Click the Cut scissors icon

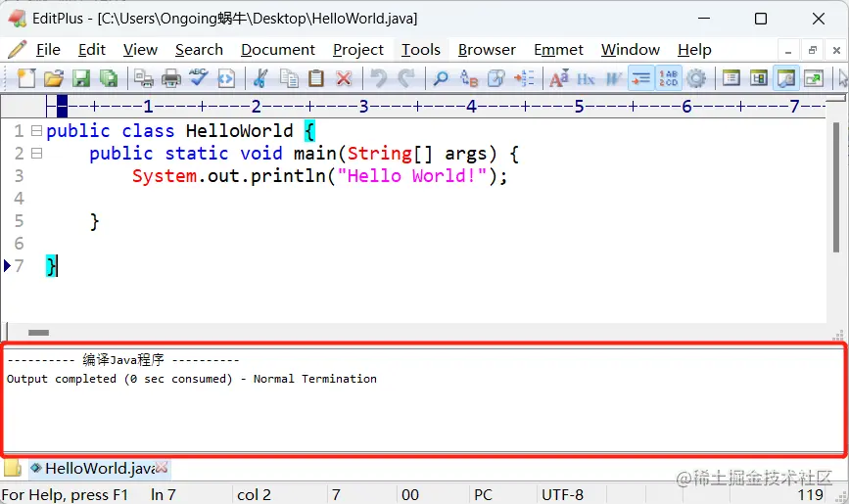(x=261, y=78)
